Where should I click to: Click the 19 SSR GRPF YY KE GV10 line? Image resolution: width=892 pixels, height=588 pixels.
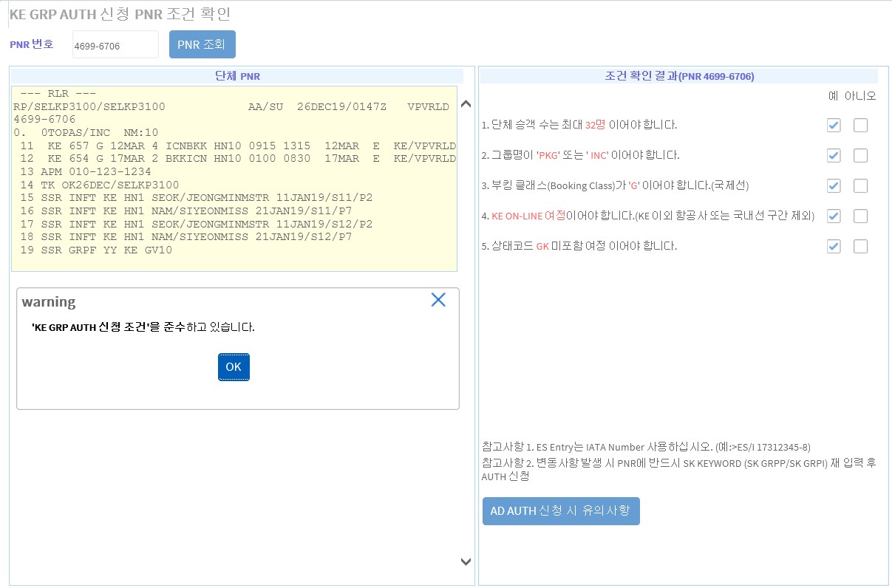coord(96,250)
